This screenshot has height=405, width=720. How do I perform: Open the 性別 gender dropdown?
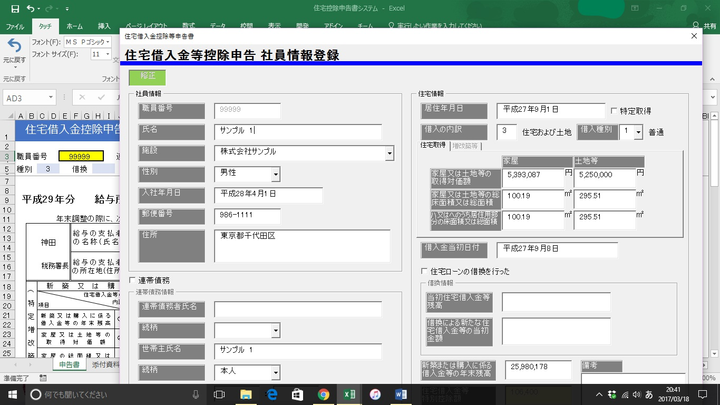[276, 174]
